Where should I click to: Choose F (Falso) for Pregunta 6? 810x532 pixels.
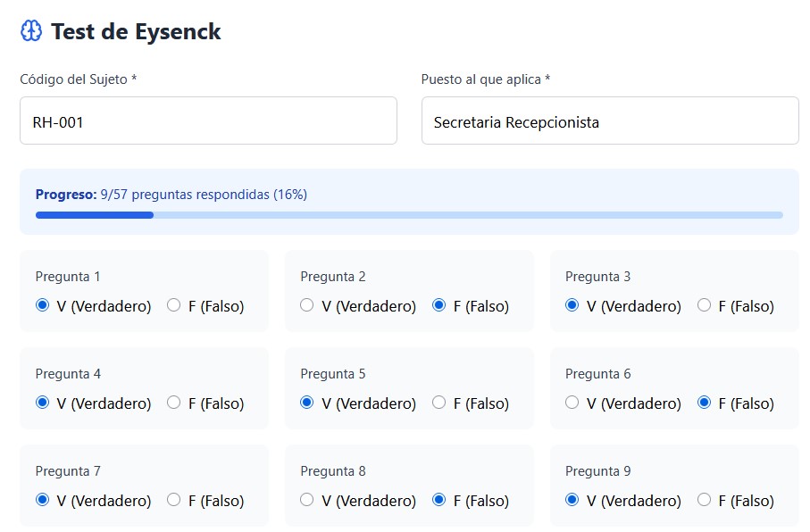tap(704, 403)
